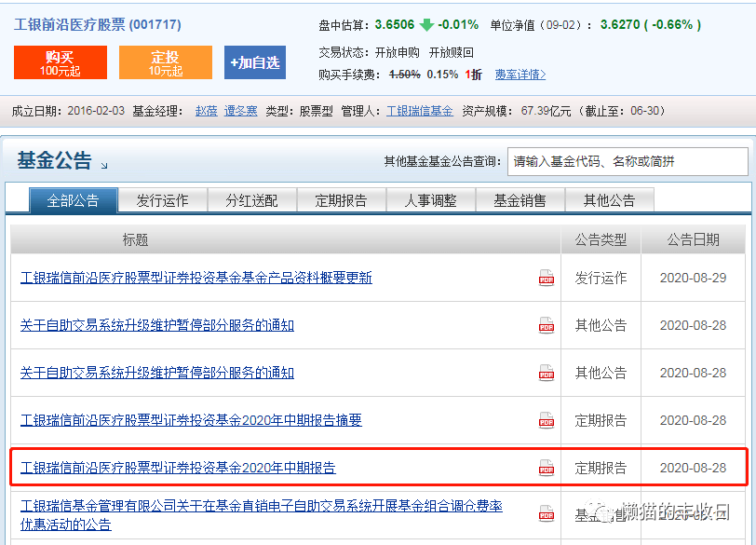This screenshot has width=756, height=545.
Task: Click the 单位净值 value 3.6270
Action: point(620,24)
